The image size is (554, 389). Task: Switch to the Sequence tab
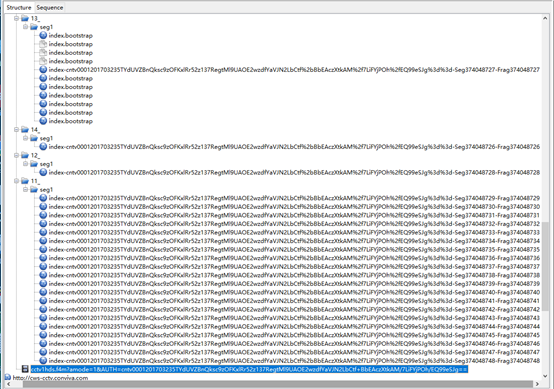coord(49,7)
